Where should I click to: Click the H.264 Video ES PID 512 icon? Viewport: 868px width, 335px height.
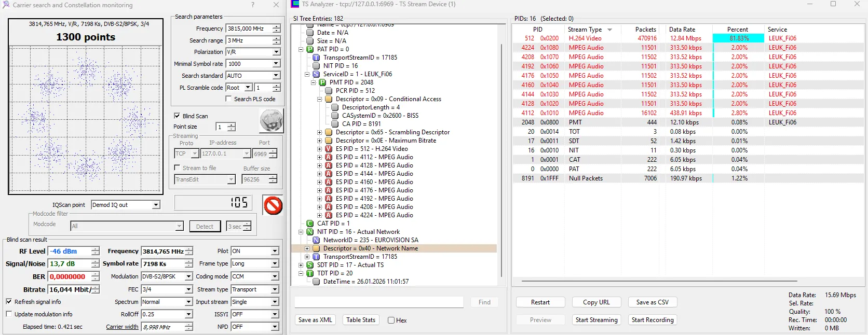coord(329,149)
